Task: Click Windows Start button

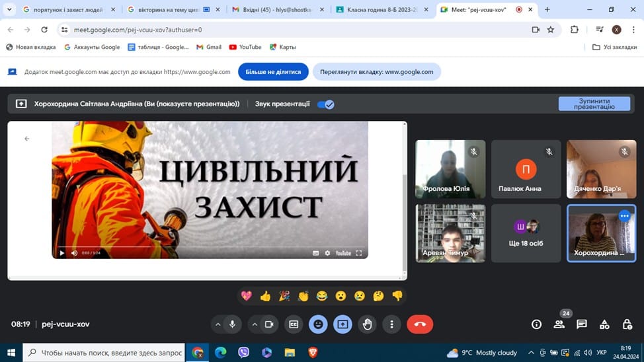Action: 11,353
